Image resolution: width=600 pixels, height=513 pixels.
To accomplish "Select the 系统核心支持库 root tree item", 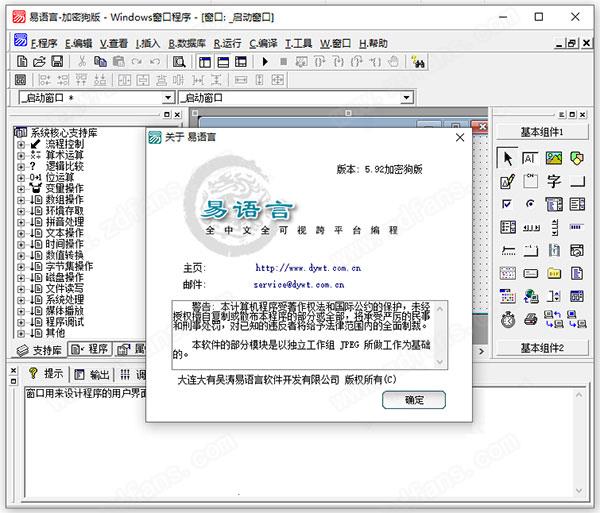I will pyautogui.click(x=64, y=133).
